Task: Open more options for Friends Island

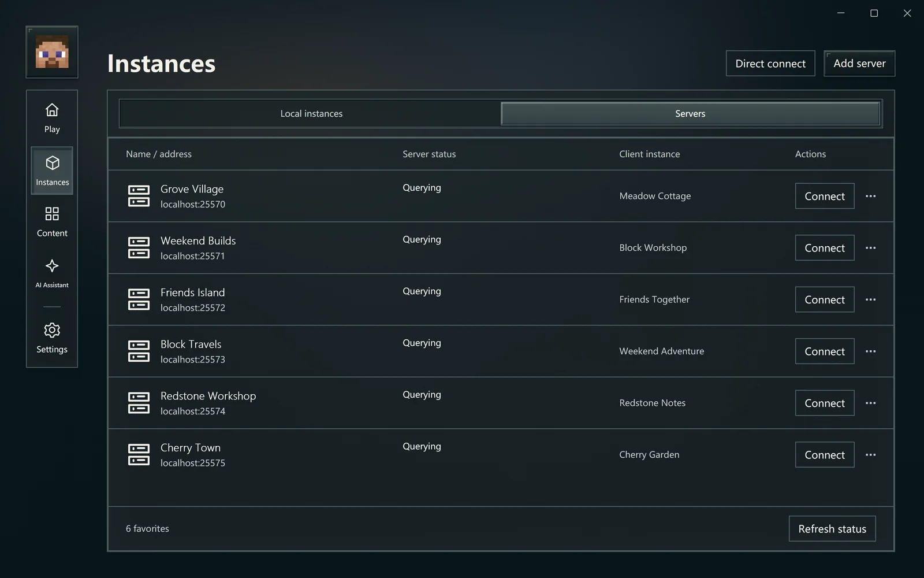Action: tap(870, 299)
